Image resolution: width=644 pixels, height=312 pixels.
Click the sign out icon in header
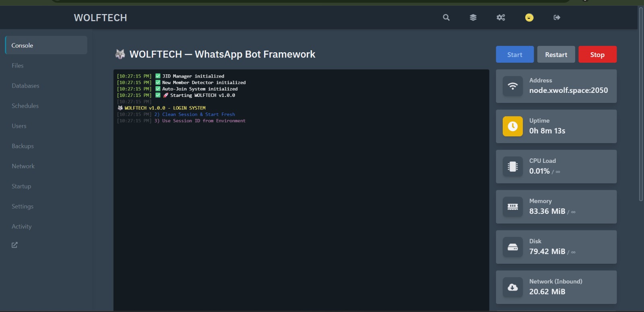(x=557, y=17)
